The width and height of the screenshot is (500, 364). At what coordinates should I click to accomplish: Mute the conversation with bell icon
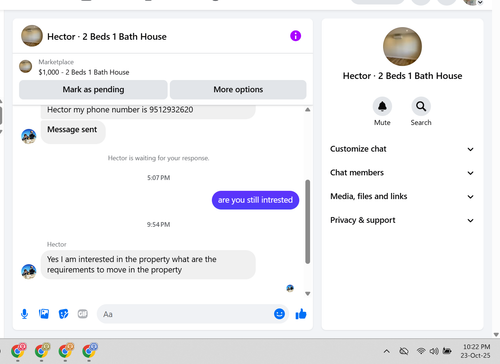point(382,106)
